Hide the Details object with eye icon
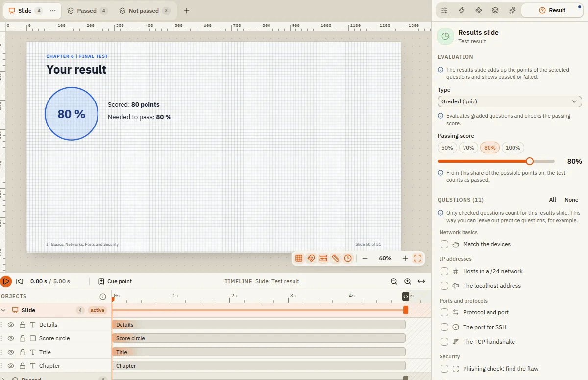The image size is (588, 380). 11,325
